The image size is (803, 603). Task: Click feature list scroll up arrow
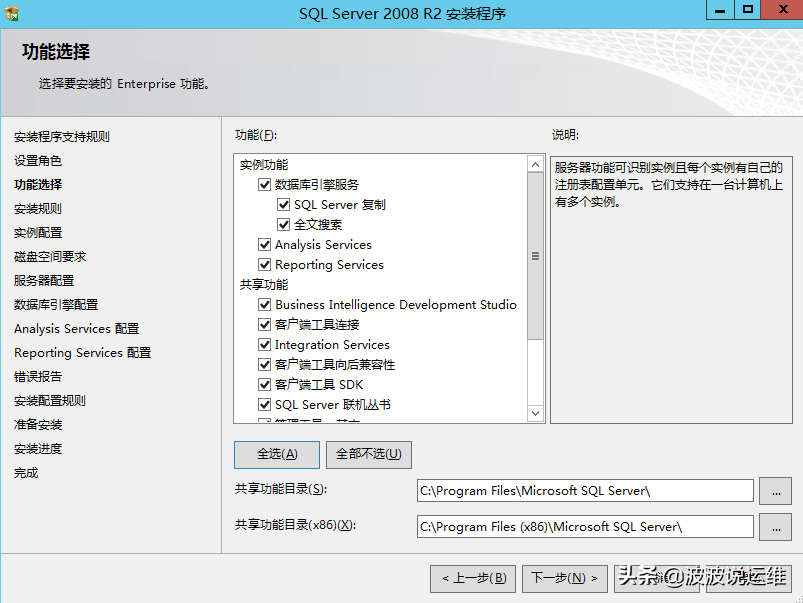tap(535, 164)
